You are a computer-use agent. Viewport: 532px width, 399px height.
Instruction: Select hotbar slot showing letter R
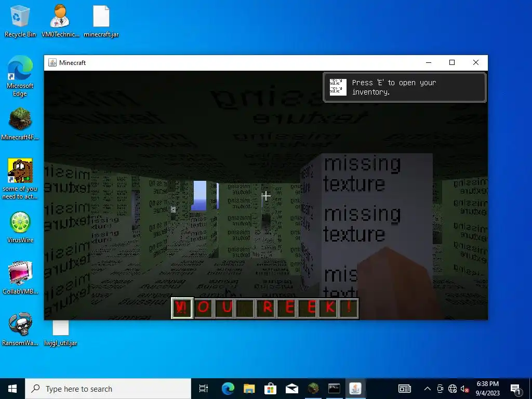tap(265, 308)
